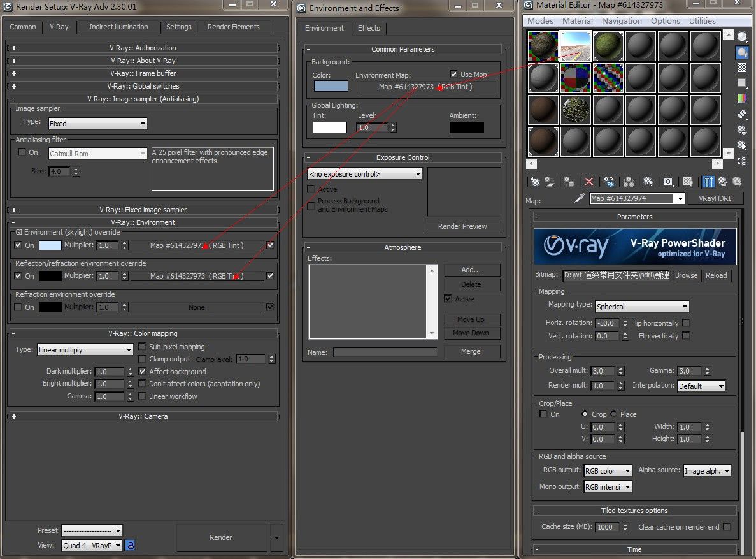The width and height of the screenshot is (756, 559).
Task: Toggle Show Shaded Material in Viewport icon
Action: [x=688, y=182]
